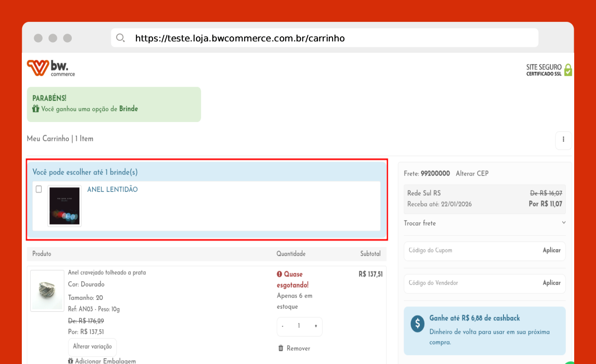Click the silver ring product thumbnail

pyautogui.click(x=47, y=291)
